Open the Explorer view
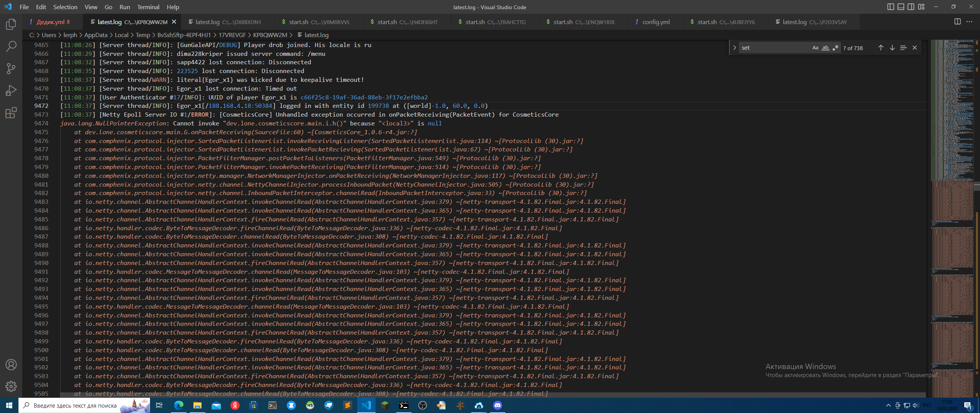Viewport: 980px width, 413px height. click(11, 24)
